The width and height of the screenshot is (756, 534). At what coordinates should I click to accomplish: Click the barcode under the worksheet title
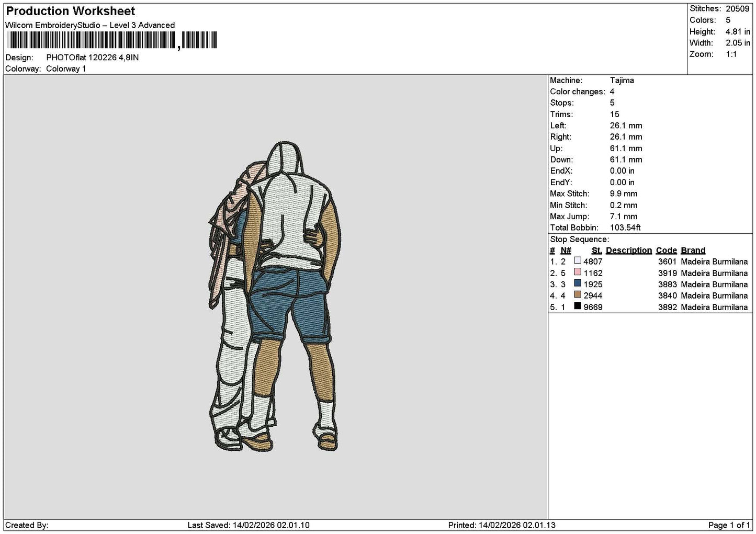tap(112, 41)
